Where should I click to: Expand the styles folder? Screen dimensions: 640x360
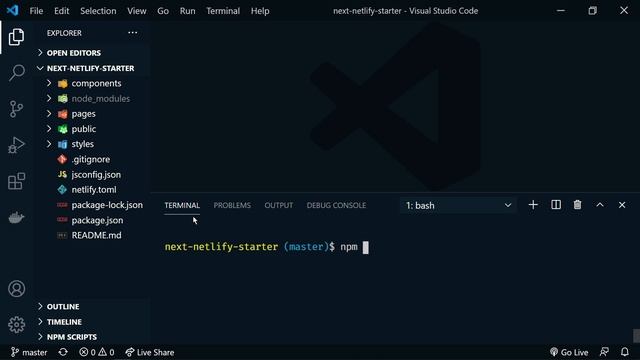tap(91, 144)
